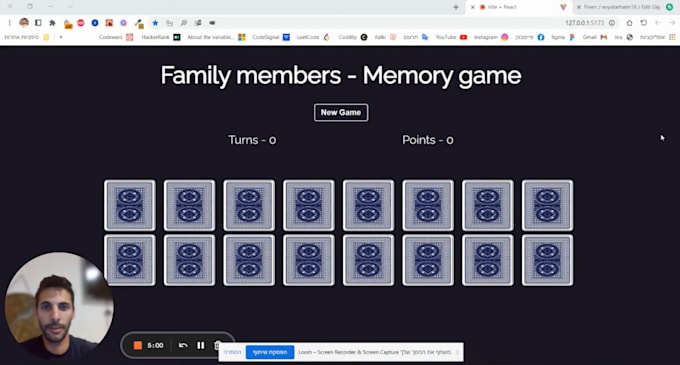Switch to the Vite + React tab
Image resolution: width=680 pixels, height=365 pixels.
tap(520, 7)
